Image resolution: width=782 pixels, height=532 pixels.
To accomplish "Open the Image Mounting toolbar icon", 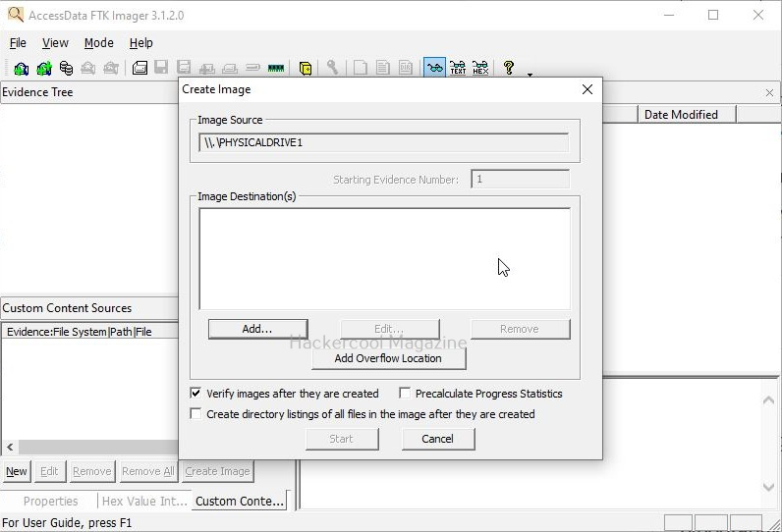I will click(66, 69).
